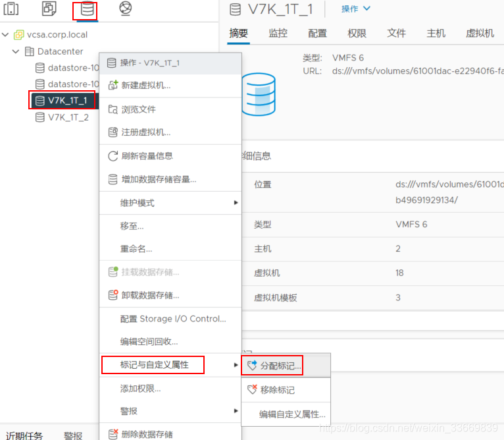Click the unmount datastore icon
Viewport: 504px width, 440px height.
click(x=113, y=295)
